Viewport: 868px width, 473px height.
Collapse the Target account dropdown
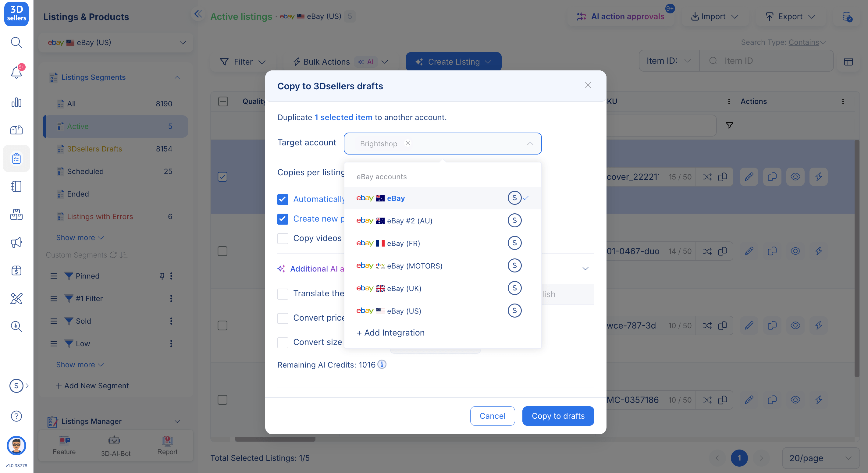[x=530, y=144]
